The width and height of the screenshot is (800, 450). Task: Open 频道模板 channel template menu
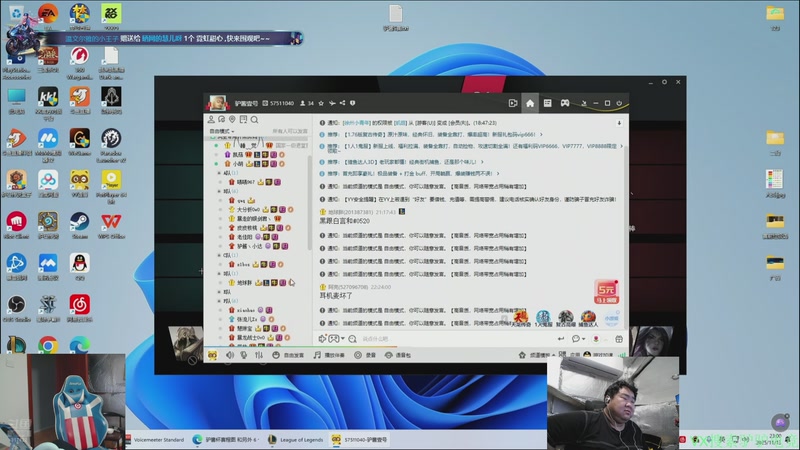537,355
